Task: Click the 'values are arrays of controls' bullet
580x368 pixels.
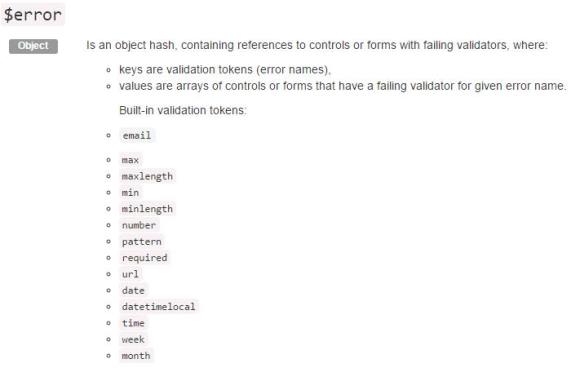Action: pos(343,86)
